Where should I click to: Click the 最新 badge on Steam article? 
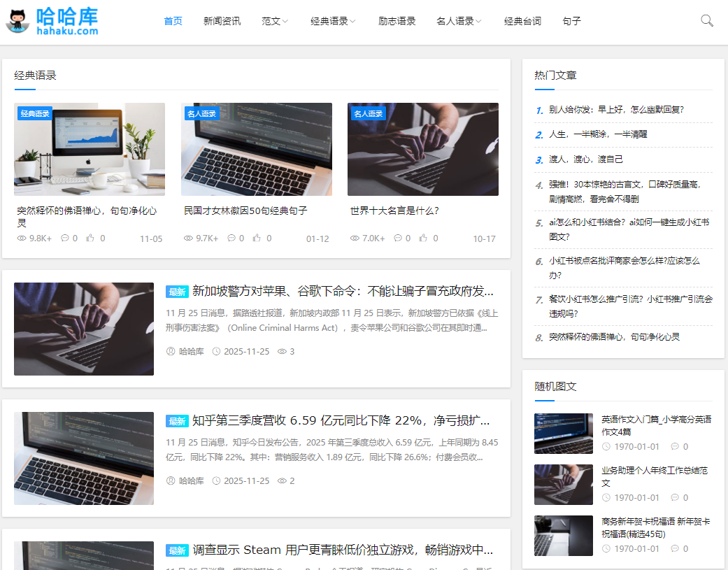click(177, 550)
